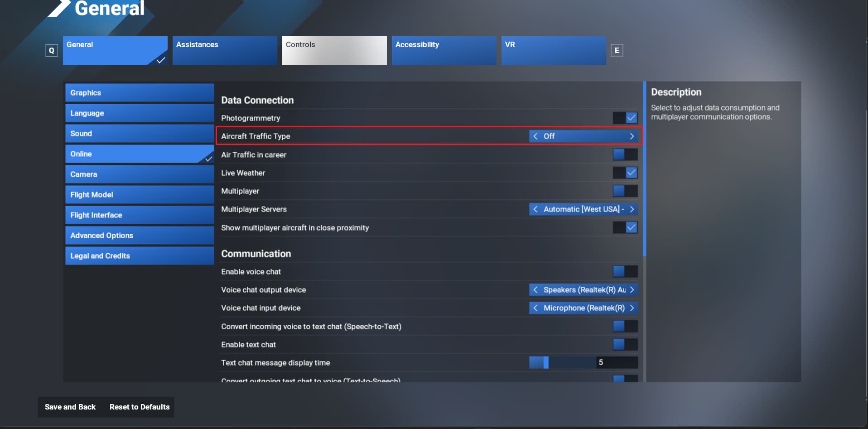Click the Communication heading
868x429 pixels.
tap(256, 254)
